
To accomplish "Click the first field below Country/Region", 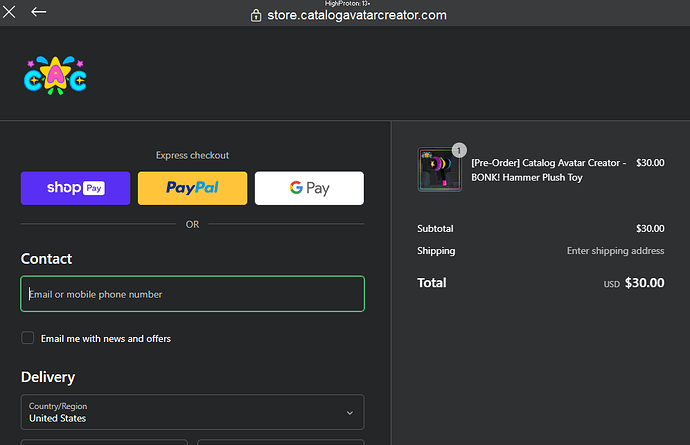I will coord(104,442).
